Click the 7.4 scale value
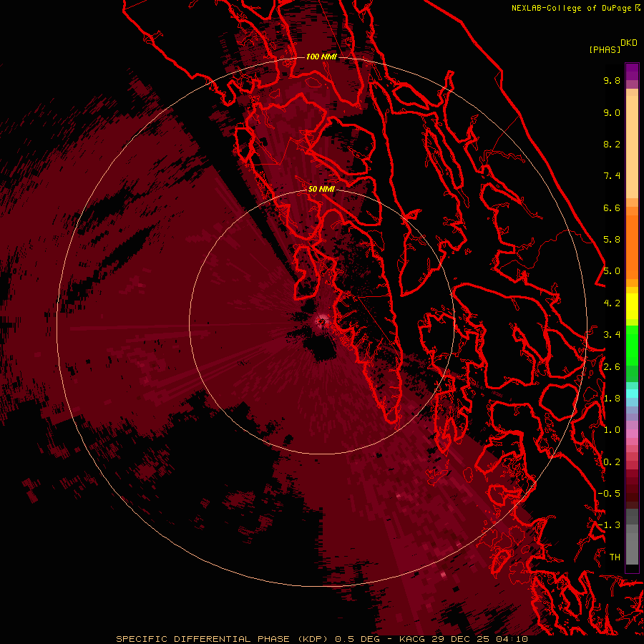Viewport: 644px width, 644px height. coord(612,176)
